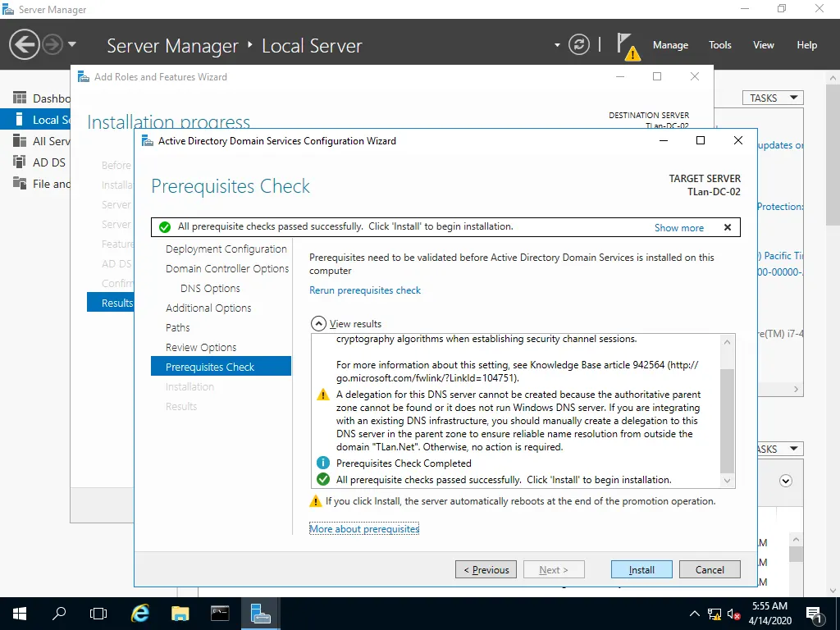840x630 pixels.
Task: Open the top TASKS dropdown
Action: coord(773,98)
